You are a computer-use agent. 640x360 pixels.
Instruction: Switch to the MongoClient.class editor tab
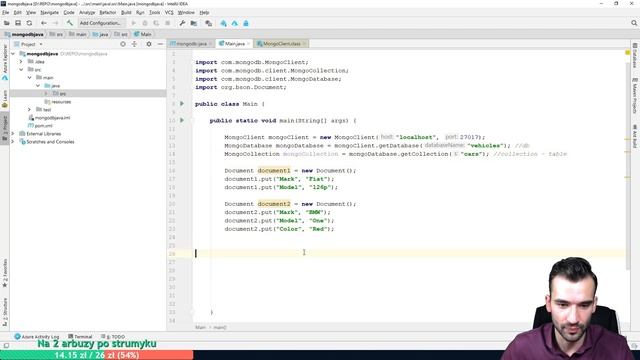point(282,44)
